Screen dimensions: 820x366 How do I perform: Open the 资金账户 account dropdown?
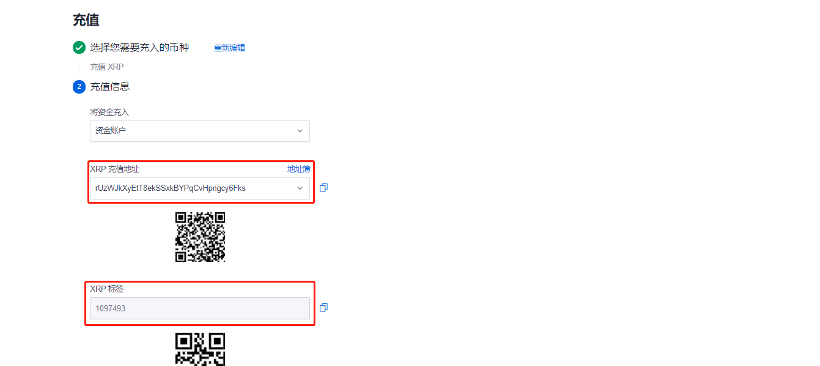[x=200, y=131]
